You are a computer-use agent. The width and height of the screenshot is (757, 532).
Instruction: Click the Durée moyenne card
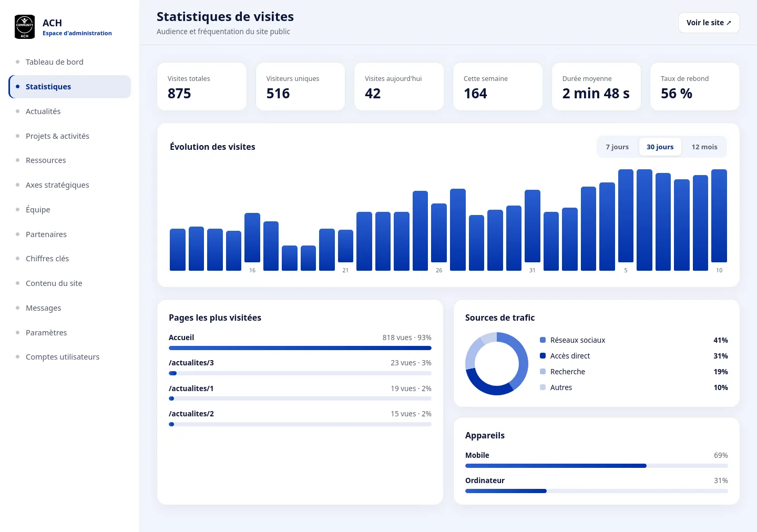click(596, 87)
